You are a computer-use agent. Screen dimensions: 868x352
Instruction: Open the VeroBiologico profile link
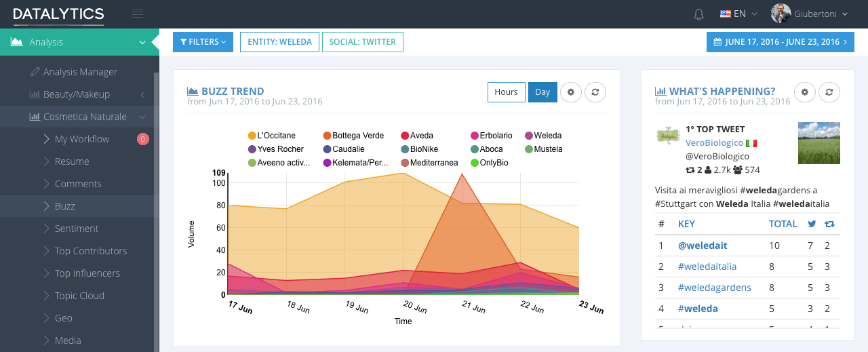coord(714,143)
